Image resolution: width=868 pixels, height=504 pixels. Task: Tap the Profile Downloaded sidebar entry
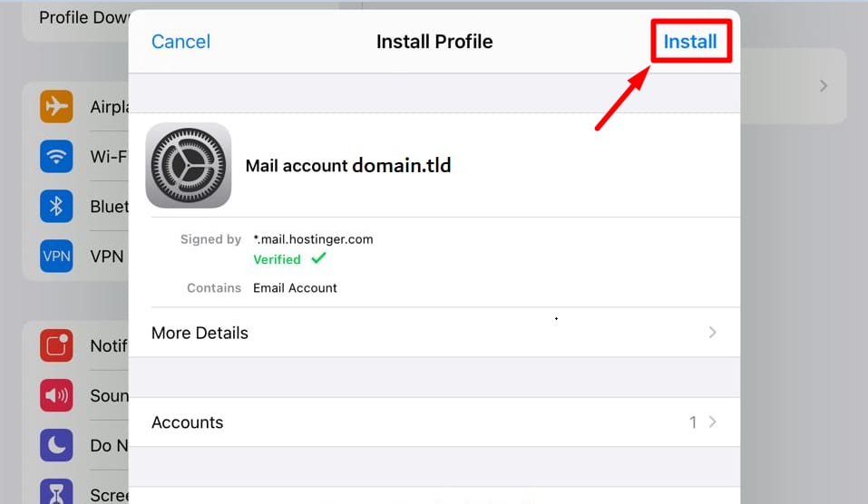(82, 18)
